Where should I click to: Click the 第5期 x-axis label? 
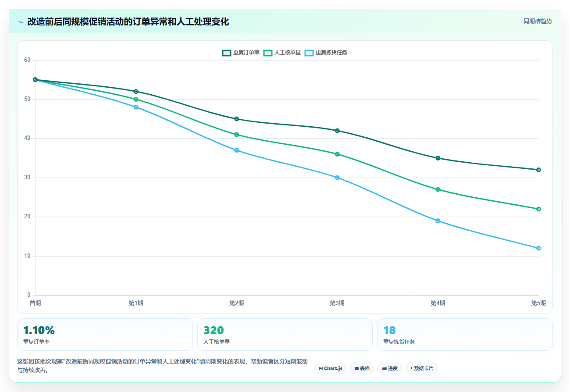538,303
